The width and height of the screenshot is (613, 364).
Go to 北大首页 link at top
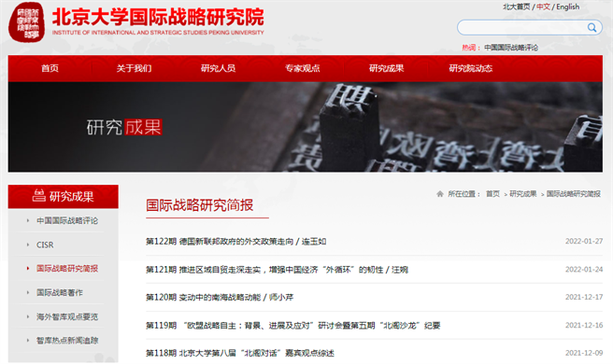coord(516,7)
